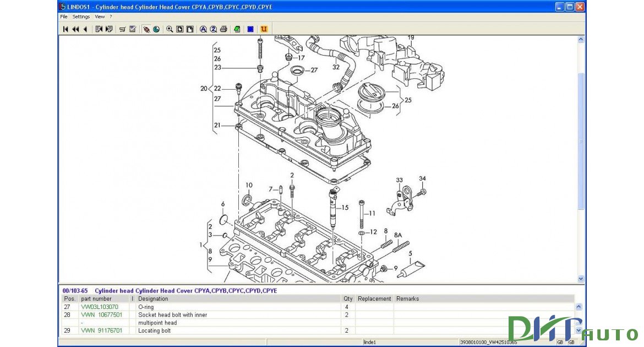Screen dimensions: 644x347
Task: Click the shopping cart icon
Action: [122, 29]
